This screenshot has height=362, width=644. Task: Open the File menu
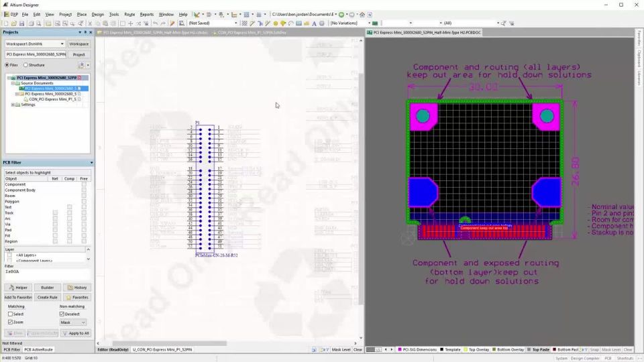click(25, 14)
